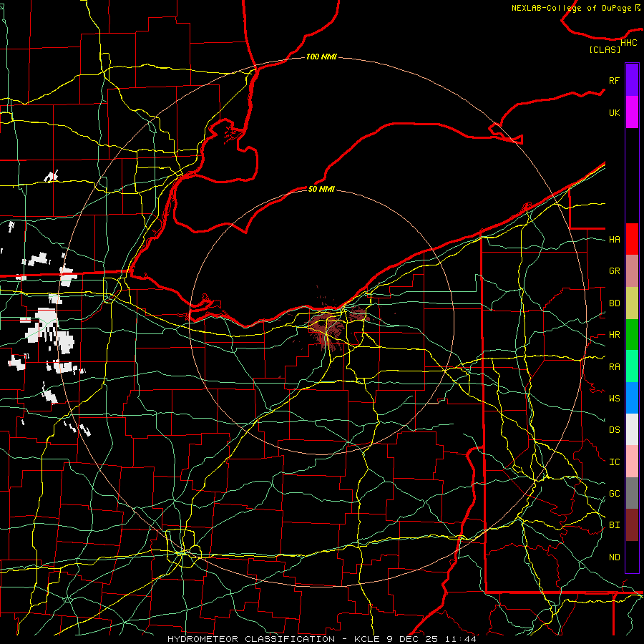Click the GR legend label
Screen dimensions: 644x644
point(614,271)
